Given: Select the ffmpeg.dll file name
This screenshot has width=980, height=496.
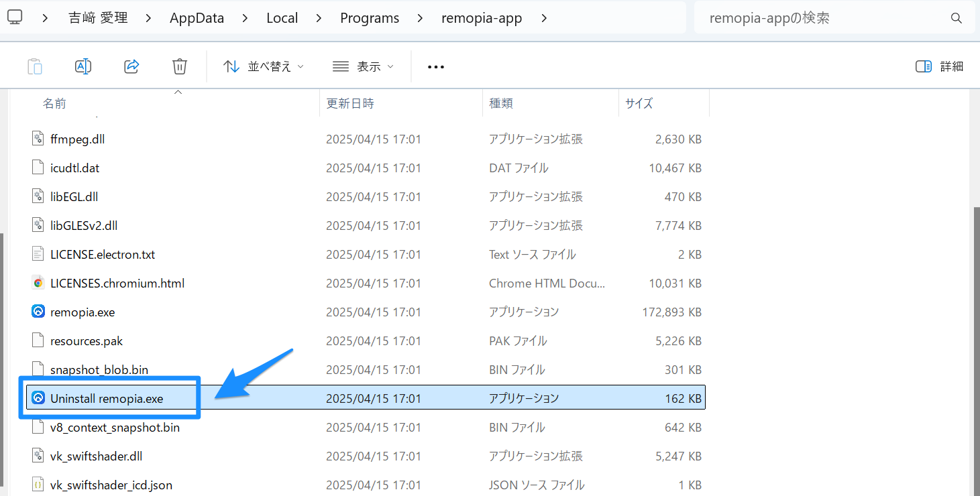Looking at the screenshot, I should tap(78, 139).
